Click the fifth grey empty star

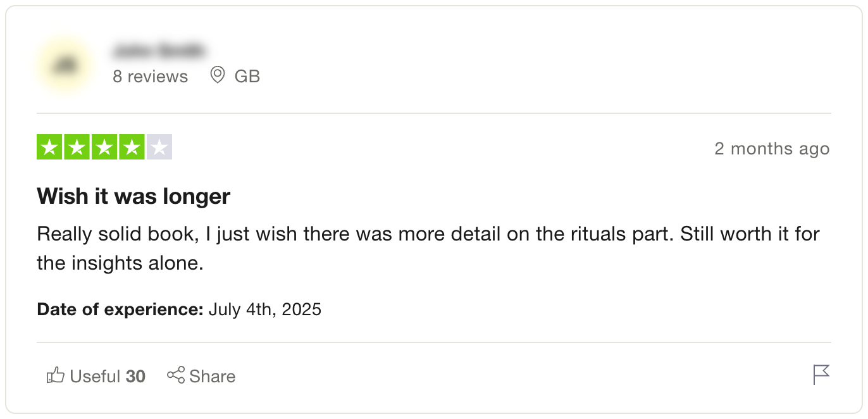(x=159, y=147)
